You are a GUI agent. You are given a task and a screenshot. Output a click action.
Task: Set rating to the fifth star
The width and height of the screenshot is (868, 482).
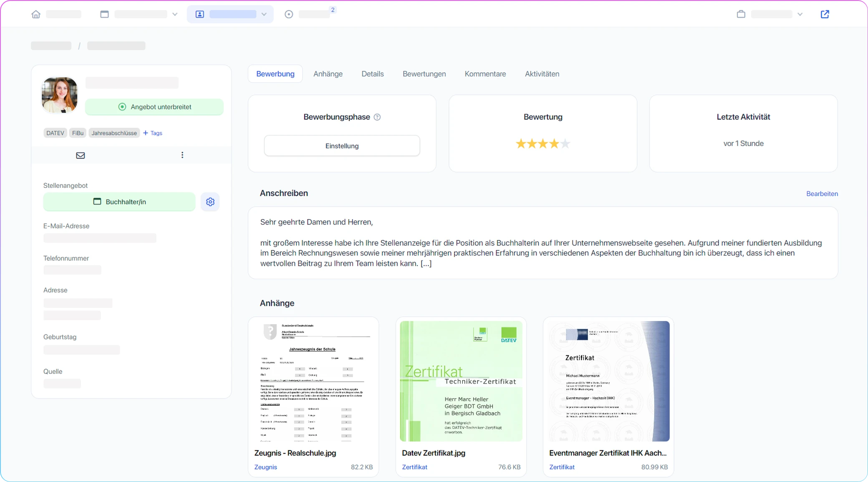pos(565,144)
